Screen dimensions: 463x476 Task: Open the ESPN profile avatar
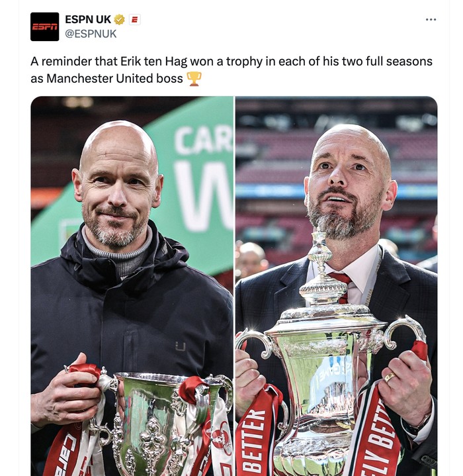44,26
